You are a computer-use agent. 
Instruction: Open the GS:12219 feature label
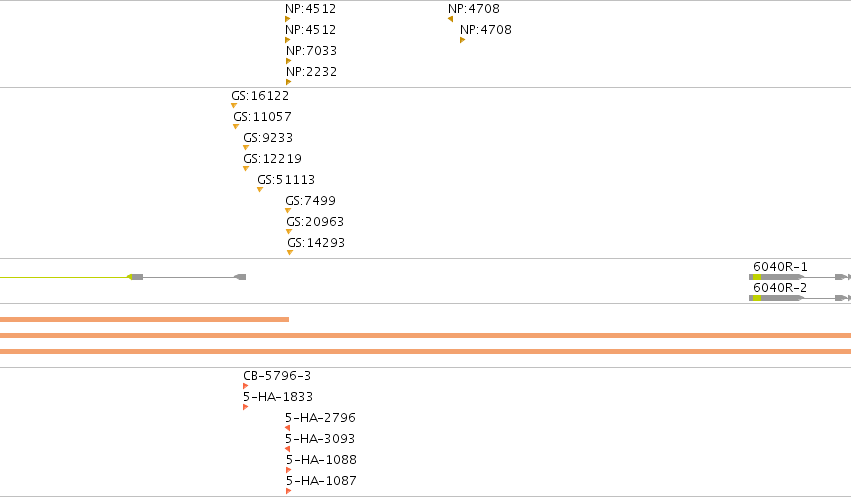(x=272, y=159)
